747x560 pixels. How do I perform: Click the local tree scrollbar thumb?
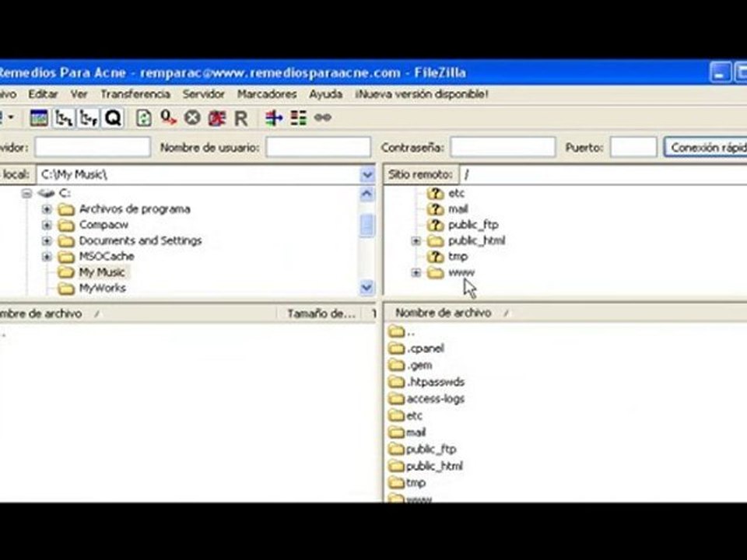[366, 226]
